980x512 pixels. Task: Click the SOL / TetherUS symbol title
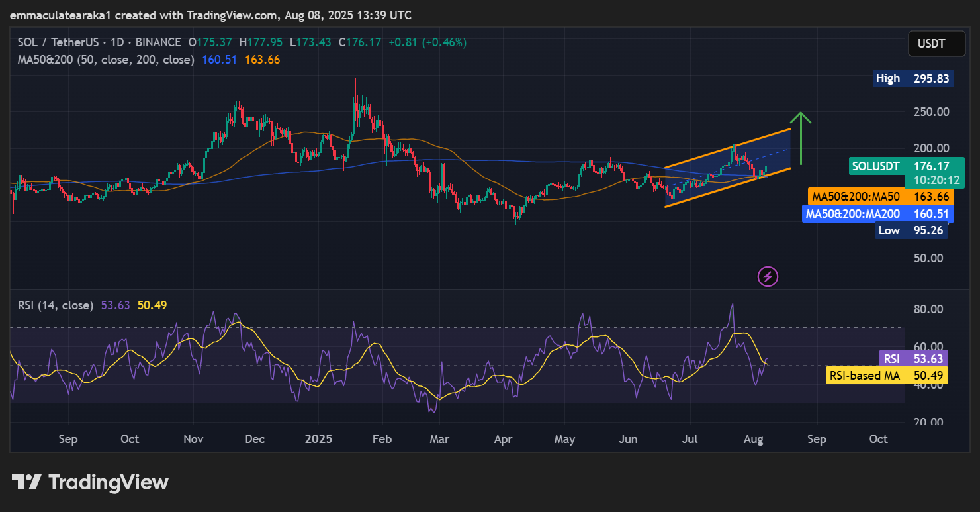[x=60, y=42]
